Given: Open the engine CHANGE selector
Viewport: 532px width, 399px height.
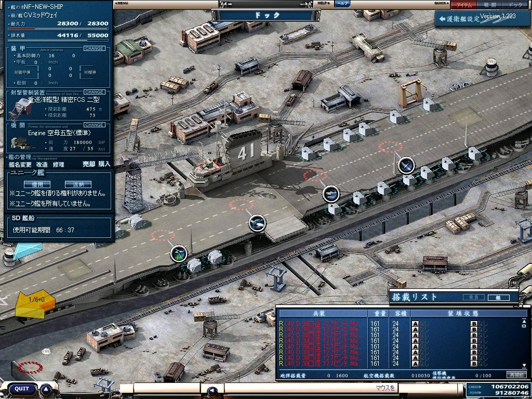Looking at the screenshot, I should pos(95,125).
